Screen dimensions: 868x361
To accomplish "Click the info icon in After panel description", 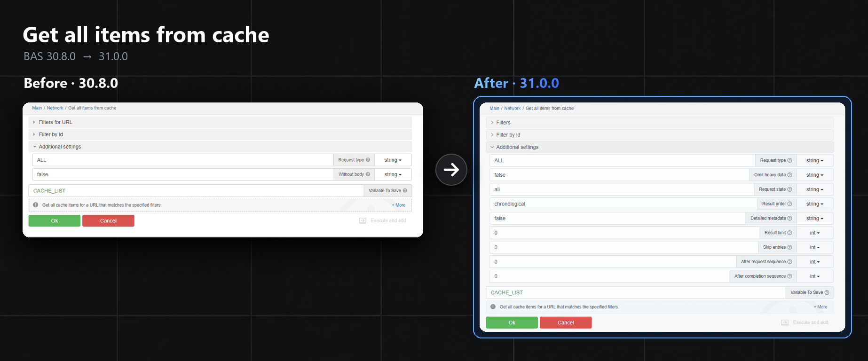I will tap(493, 307).
